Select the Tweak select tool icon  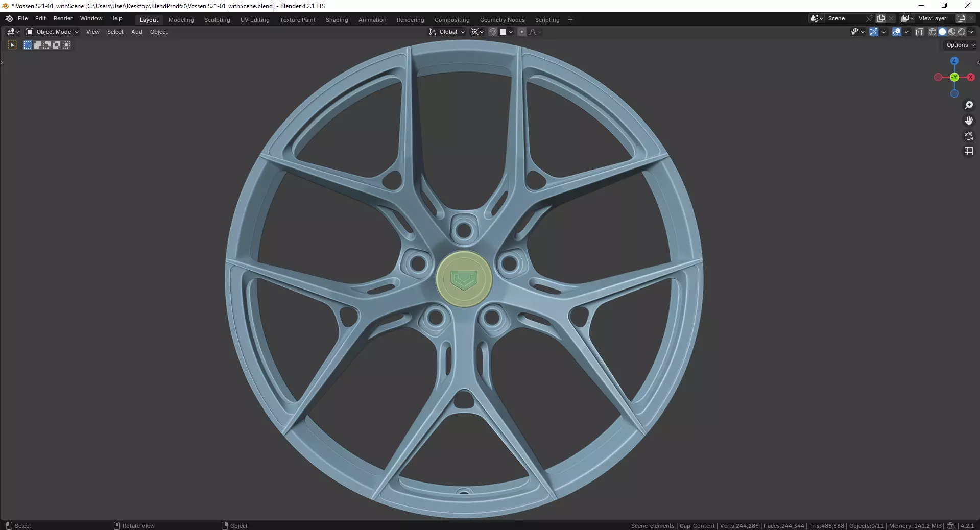pyautogui.click(x=12, y=45)
